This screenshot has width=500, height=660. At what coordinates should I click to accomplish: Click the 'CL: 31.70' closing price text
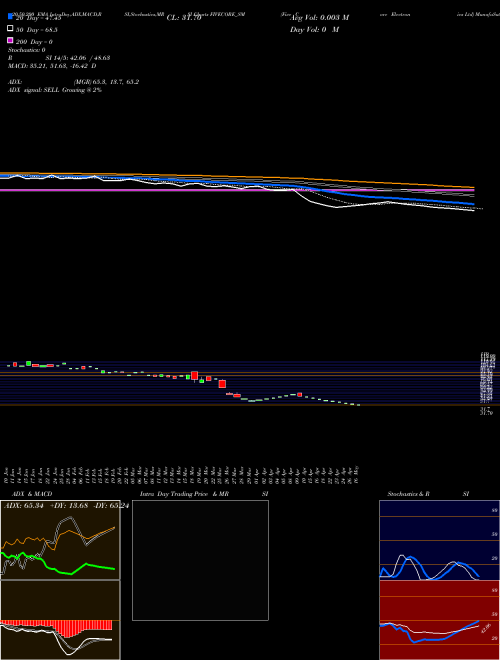(x=184, y=18)
